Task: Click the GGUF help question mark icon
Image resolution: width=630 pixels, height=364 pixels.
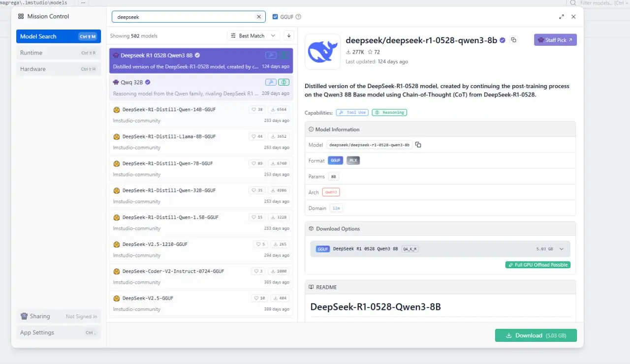Action: (298, 17)
